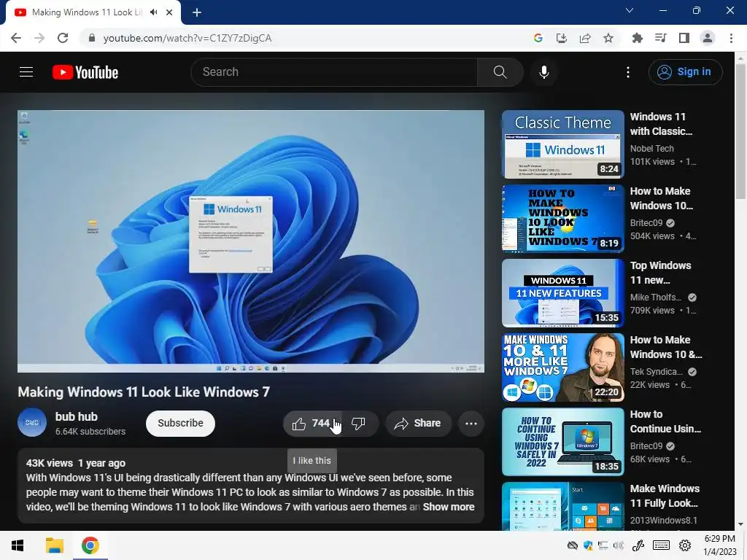Viewport: 747px width, 560px height.
Task: Click the video player area
Action: click(x=251, y=241)
